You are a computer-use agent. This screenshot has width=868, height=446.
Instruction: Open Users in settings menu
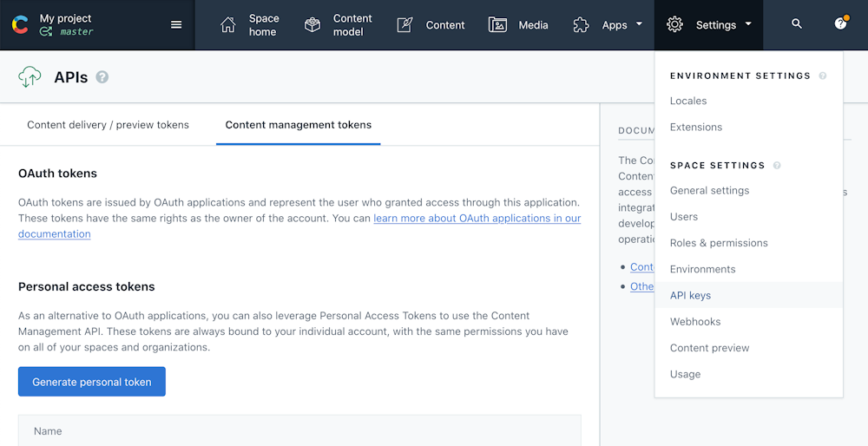click(748, 217)
